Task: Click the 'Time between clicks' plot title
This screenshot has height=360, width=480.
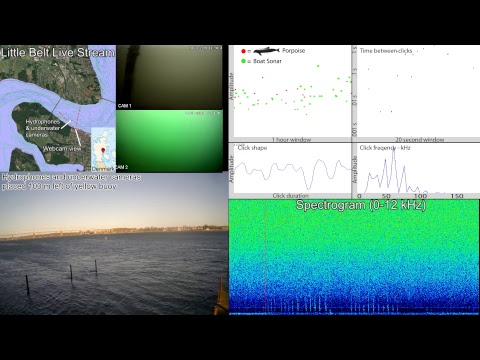Action: click(386, 51)
